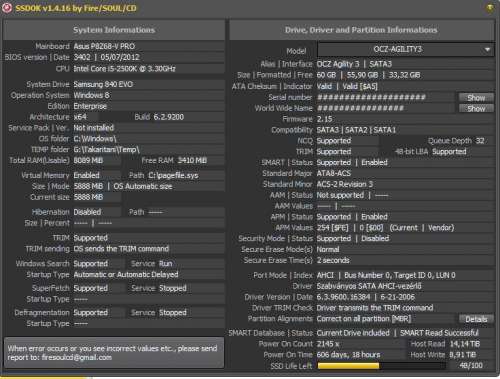Select OS folder value C:\Windows\
The height and width of the screenshot is (379, 500).
click(95, 139)
